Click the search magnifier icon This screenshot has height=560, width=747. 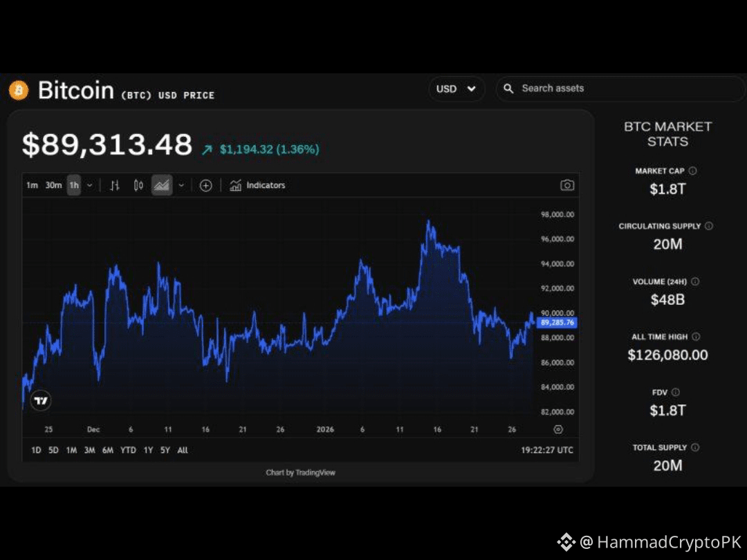509,88
